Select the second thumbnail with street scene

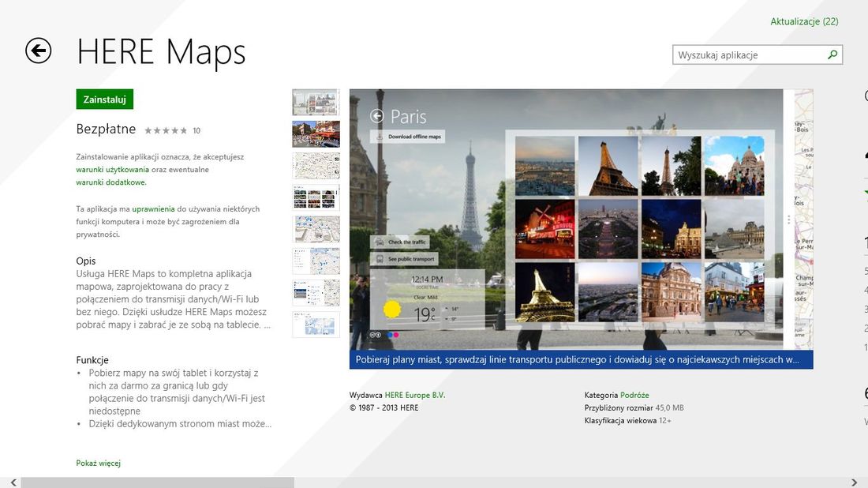coord(316,134)
